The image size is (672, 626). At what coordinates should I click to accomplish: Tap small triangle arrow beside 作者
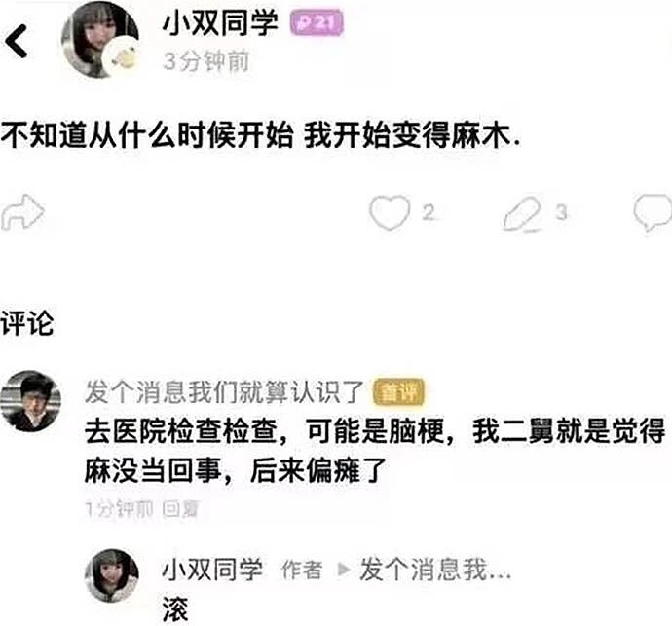pyautogui.click(x=344, y=570)
